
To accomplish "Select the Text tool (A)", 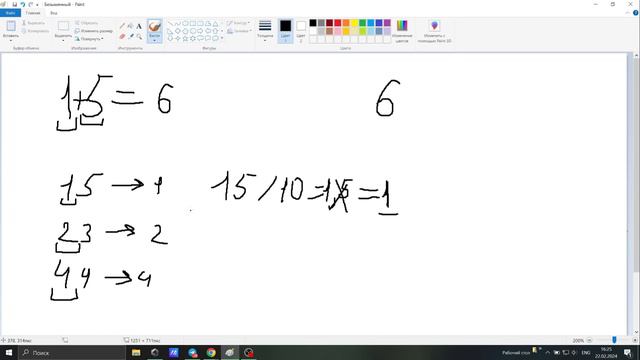I will point(139,26).
